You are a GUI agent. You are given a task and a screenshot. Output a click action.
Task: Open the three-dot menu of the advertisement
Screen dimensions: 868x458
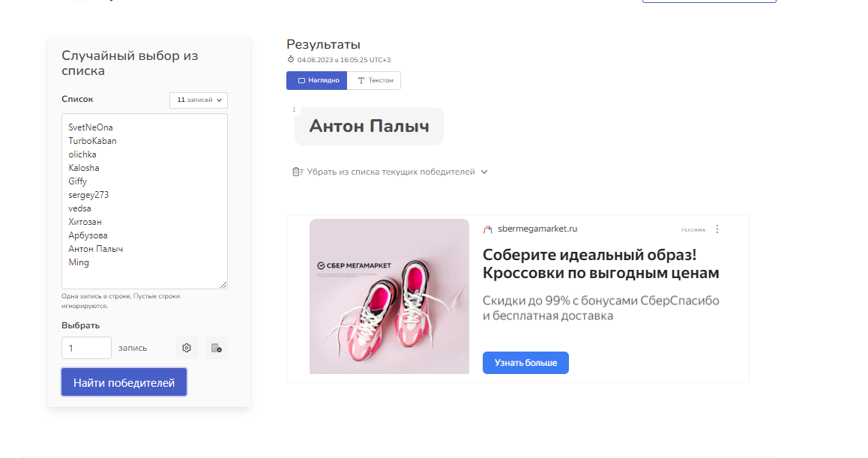click(x=717, y=229)
